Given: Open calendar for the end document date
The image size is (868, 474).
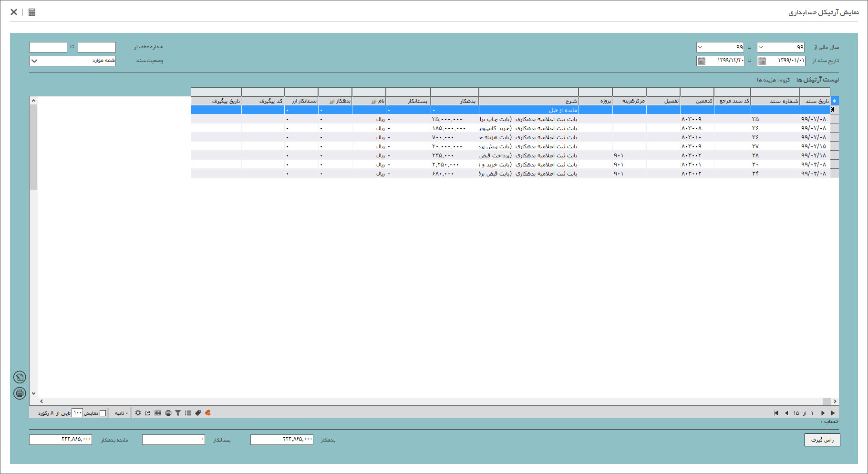Looking at the screenshot, I should click(702, 61).
